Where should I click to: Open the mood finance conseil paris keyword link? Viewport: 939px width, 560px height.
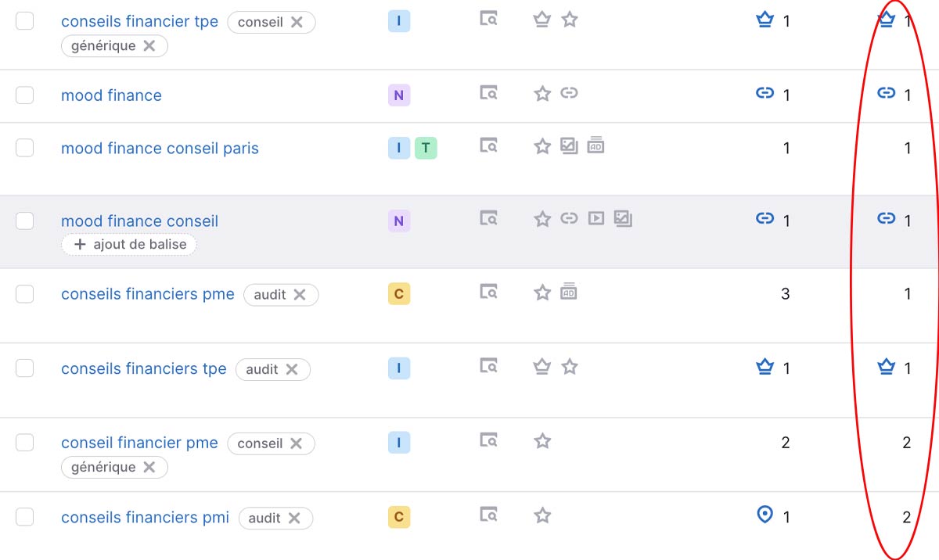tap(160, 149)
